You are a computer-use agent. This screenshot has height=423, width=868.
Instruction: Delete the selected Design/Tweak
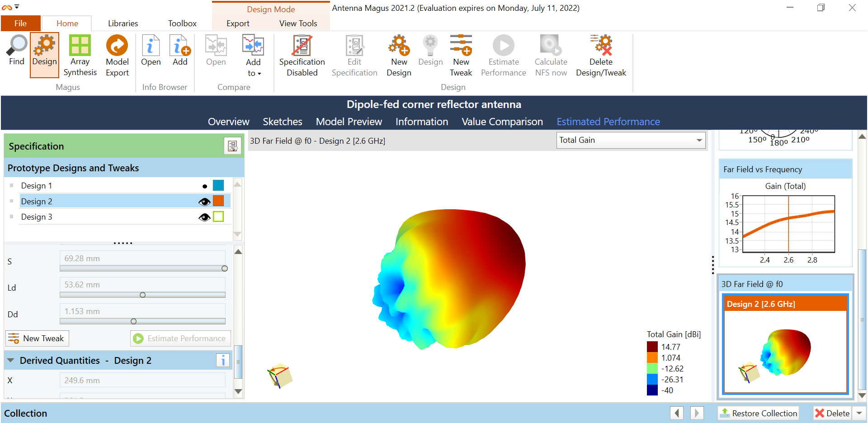[x=601, y=56]
